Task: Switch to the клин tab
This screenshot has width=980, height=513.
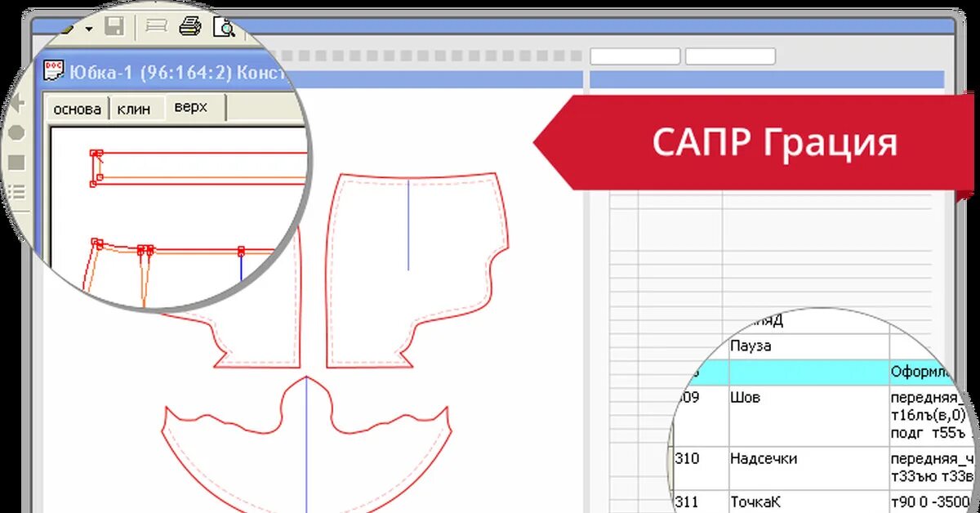Action: coord(133,109)
